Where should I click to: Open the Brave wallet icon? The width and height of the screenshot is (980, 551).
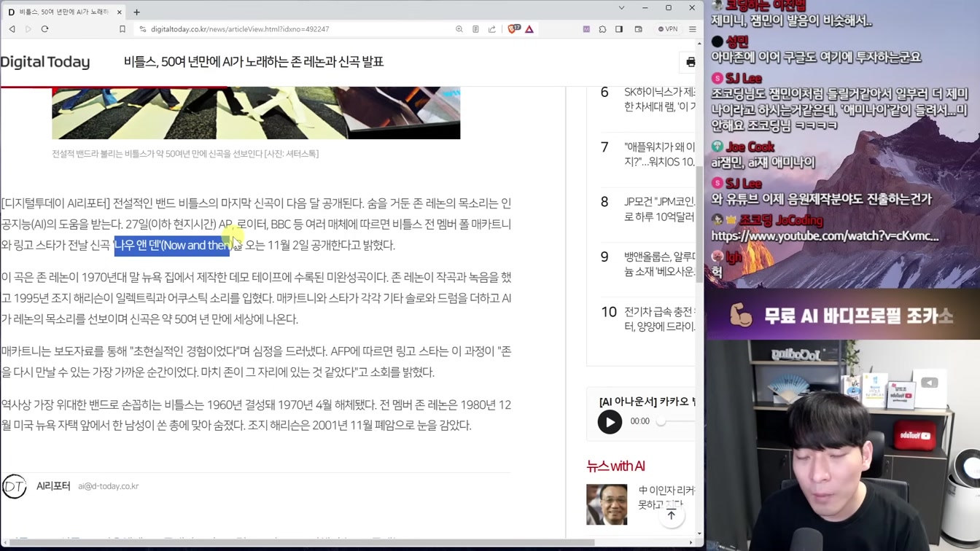[x=638, y=29]
